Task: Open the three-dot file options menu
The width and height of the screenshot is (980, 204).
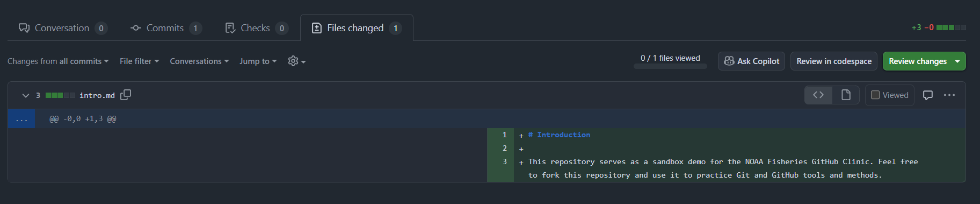Action: click(949, 95)
